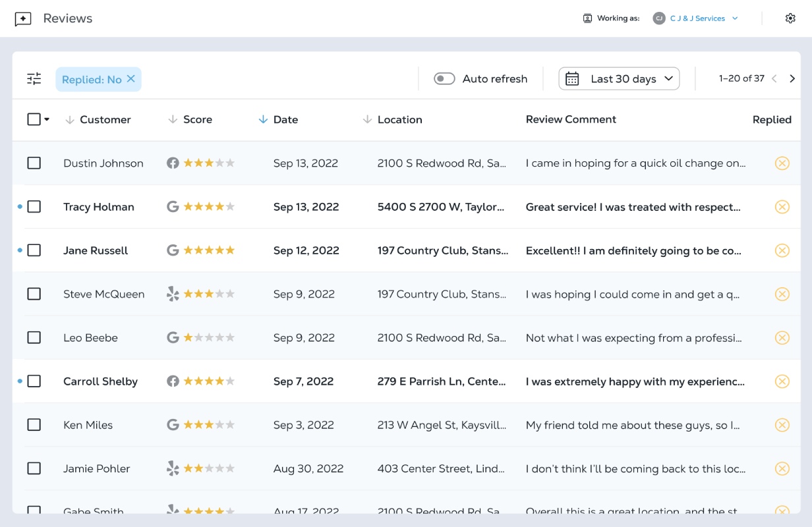
Task: Click Facebook icon in Carroll Shelby row
Action: 173,381
